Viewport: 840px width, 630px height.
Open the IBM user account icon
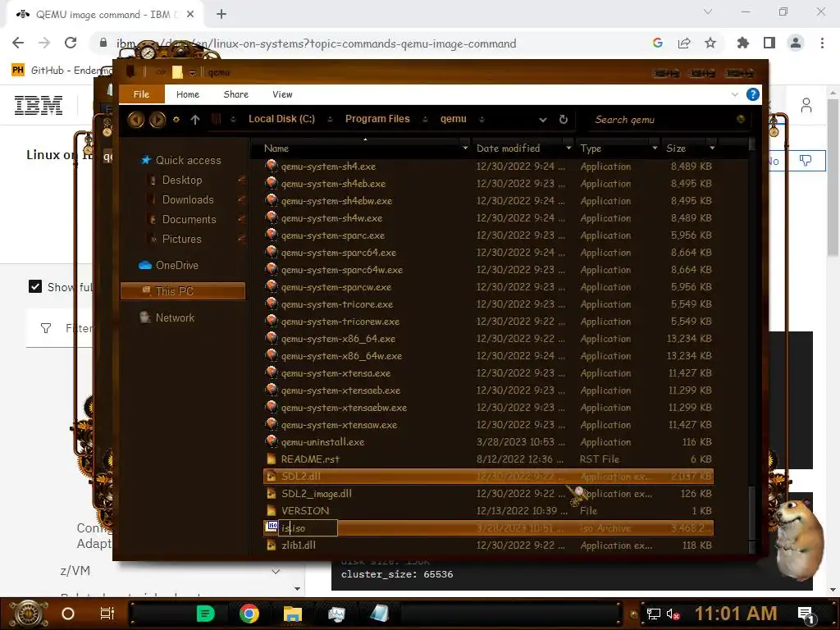pyautogui.click(x=806, y=105)
